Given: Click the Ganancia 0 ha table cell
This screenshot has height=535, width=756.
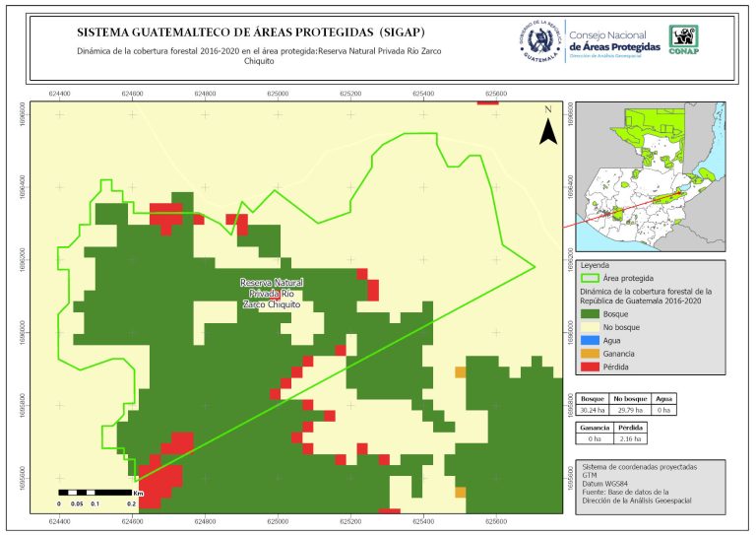Looking at the screenshot, I should [x=594, y=439].
